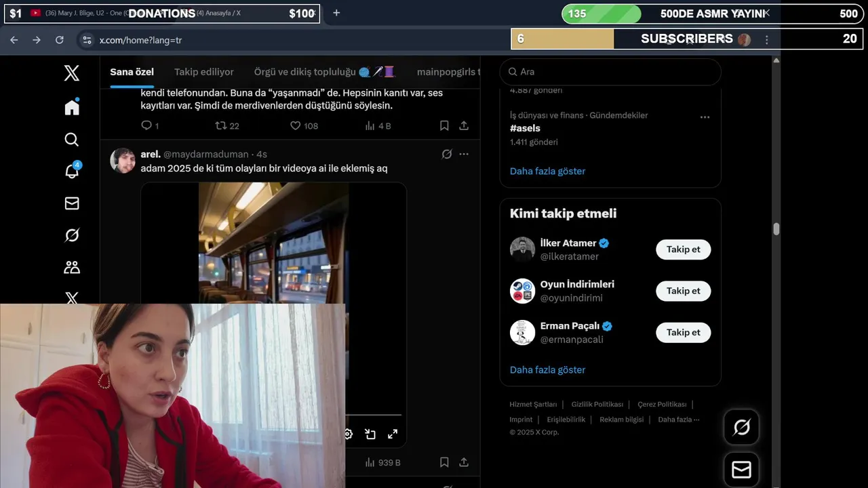This screenshot has height=488, width=868.
Task: Open İlker Atamer profile name
Action: 568,243
